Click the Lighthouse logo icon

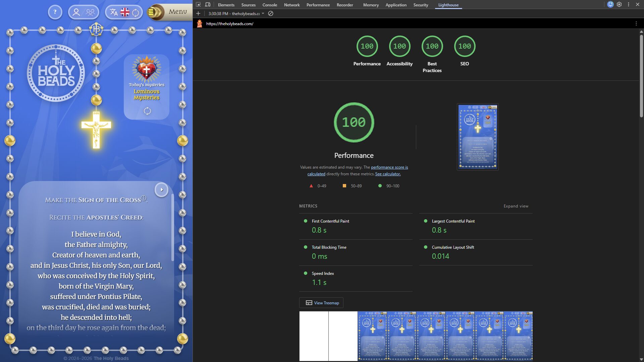[x=200, y=23]
